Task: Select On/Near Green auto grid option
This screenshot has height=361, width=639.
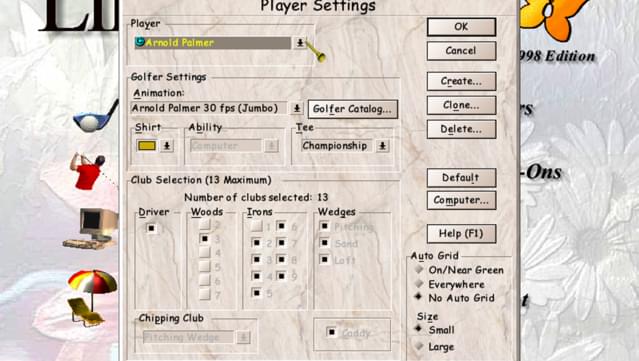Action: click(x=419, y=270)
